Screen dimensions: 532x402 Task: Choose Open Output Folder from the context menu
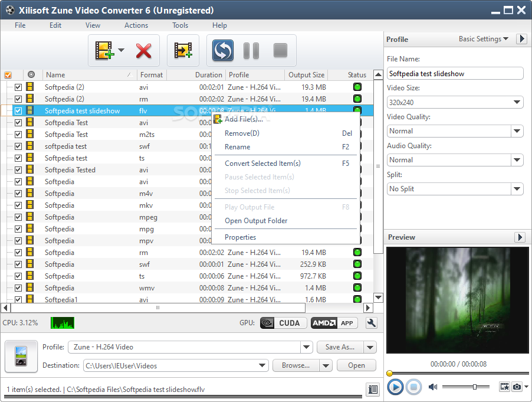[256, 221]
